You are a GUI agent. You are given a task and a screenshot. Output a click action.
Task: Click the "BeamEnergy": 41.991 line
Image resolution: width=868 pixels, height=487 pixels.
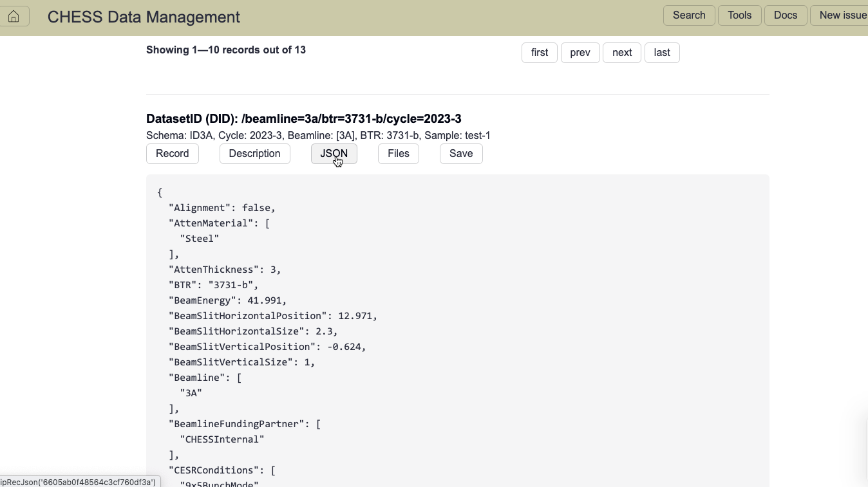(x=228, y=300)
